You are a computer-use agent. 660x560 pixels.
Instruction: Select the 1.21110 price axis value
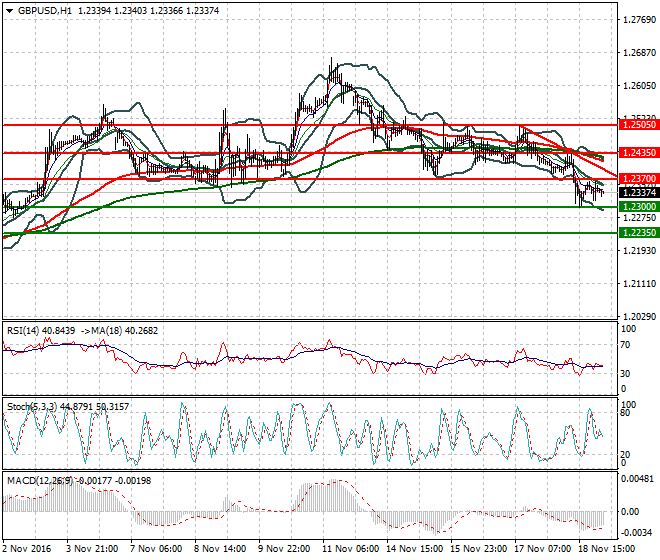click(639, 284)
